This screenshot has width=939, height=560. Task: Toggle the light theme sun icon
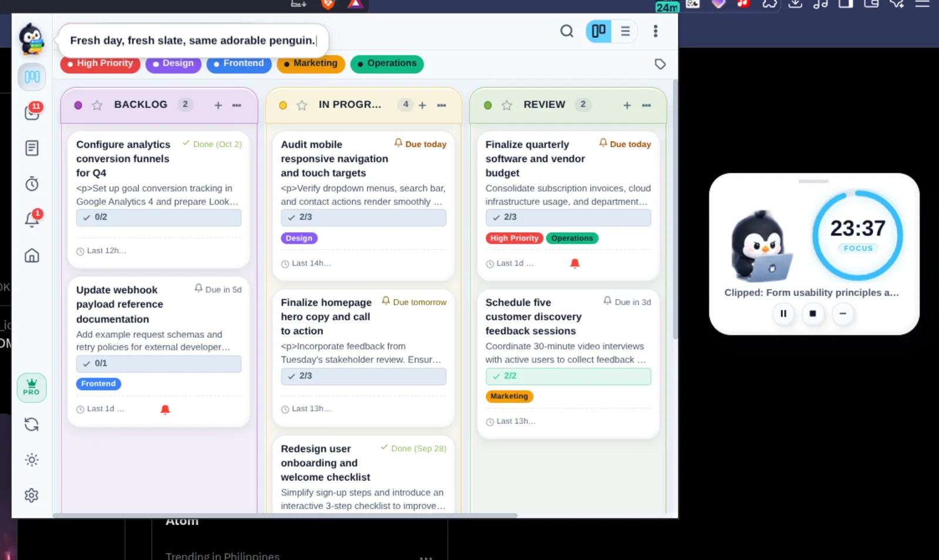click(32, 460)
